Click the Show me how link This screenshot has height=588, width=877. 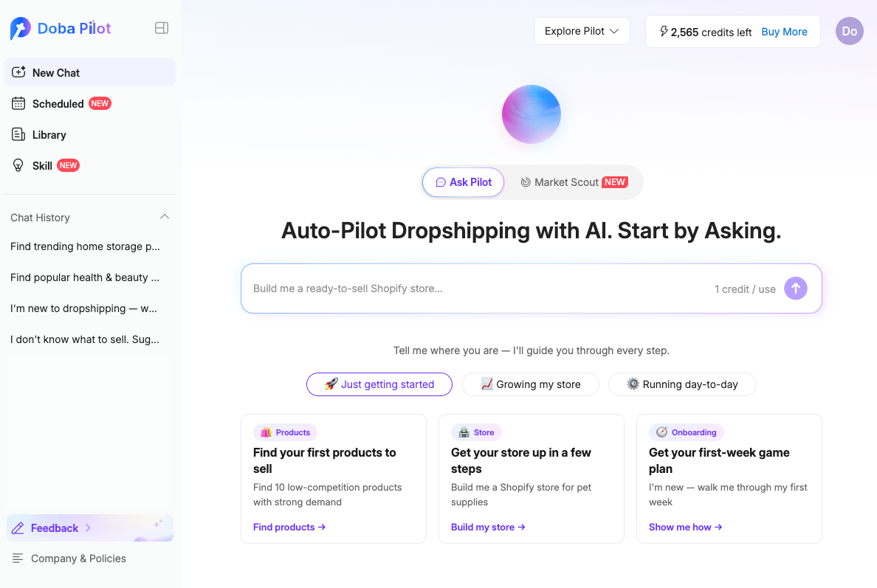coord(686,527)
